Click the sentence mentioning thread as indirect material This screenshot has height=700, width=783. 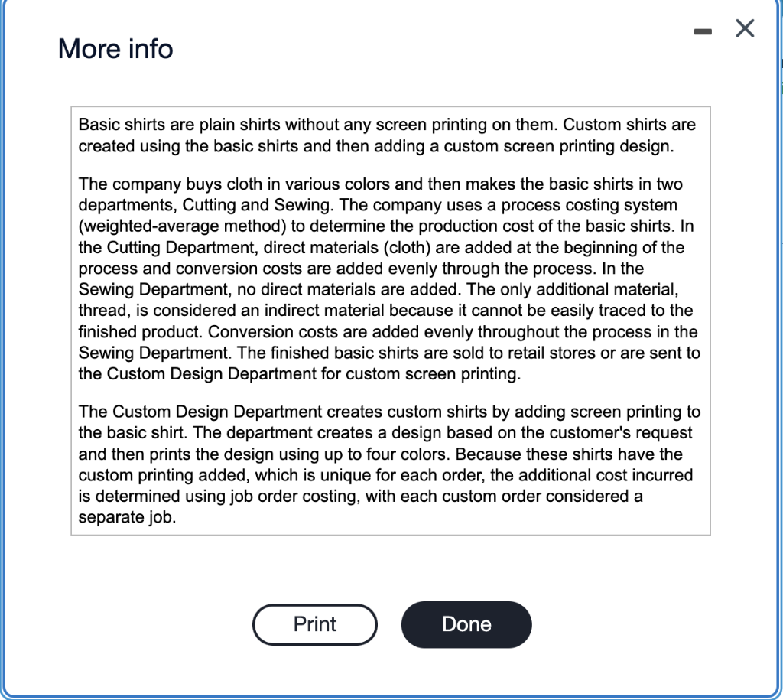(x=382, y=310)
